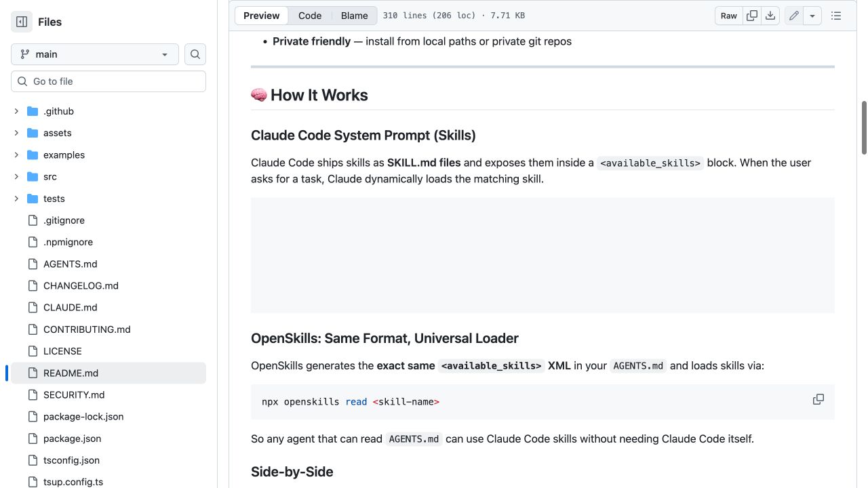Screen dimensions: 868x488
Task: Select README.md in the file tree
Action: (108, 373)
